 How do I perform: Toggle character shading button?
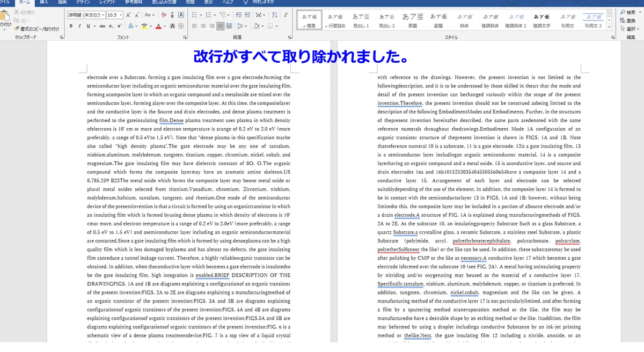(172, 26)
